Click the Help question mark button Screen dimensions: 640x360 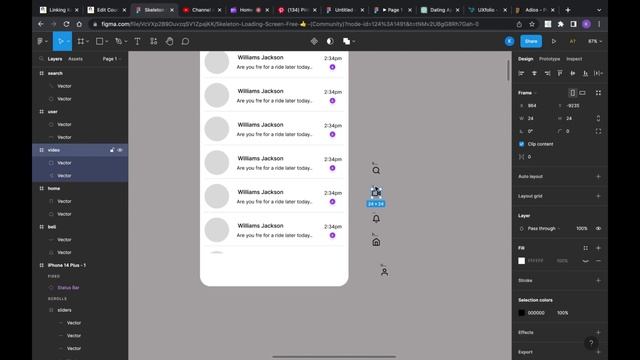(x=591, y=343)
